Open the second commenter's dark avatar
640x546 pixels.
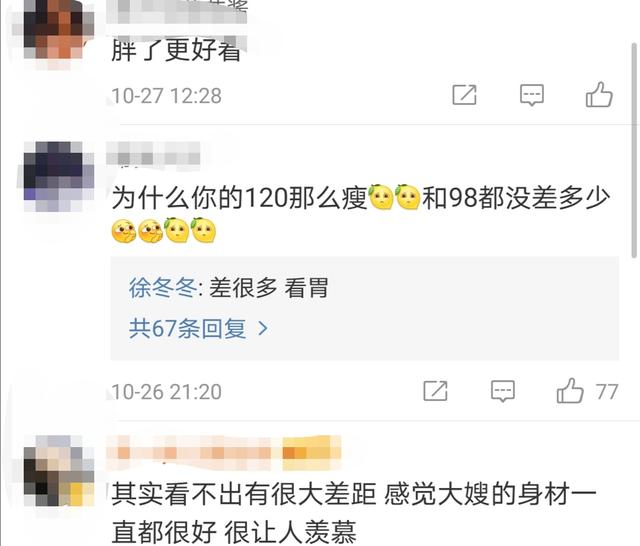click(x=58, y=176)
